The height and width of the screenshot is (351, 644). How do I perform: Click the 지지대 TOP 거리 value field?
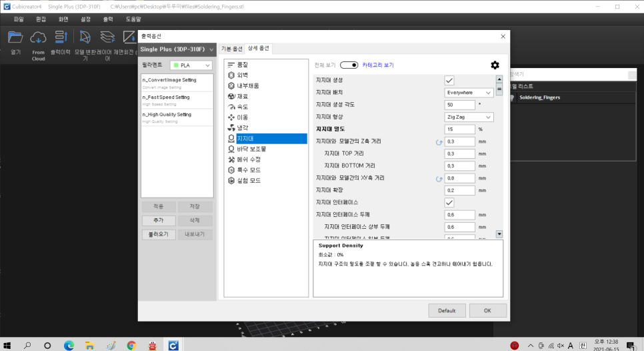click(459, 153)
